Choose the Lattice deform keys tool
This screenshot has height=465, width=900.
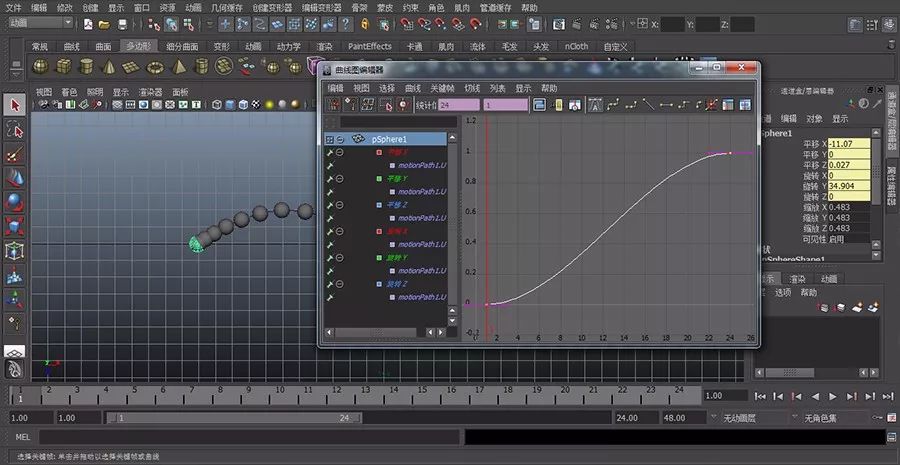(368, 104)
